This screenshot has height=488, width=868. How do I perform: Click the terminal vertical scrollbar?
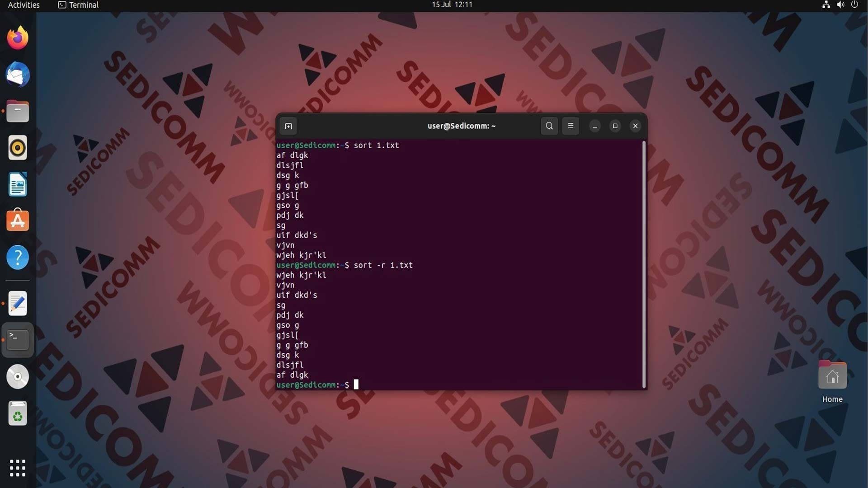(x=644, y=264)
